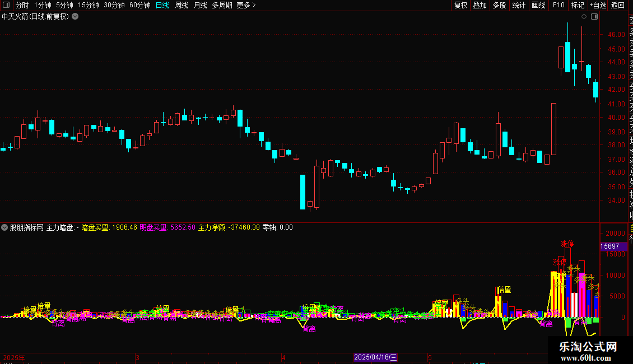Open the 多周期 multi-period view

pos(222,5)
